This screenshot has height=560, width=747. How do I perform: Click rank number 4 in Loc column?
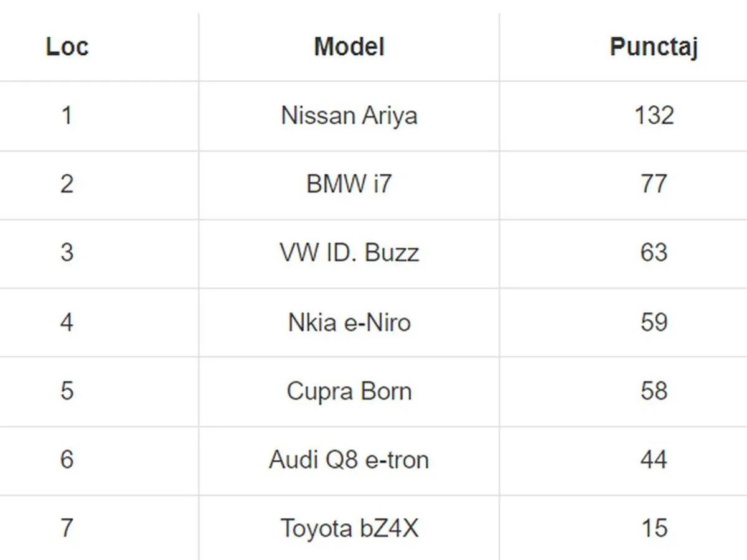(x=67, y=322)
